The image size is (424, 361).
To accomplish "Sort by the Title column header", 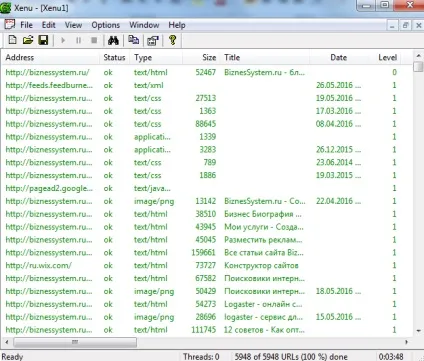I will [x=265, y=57].
